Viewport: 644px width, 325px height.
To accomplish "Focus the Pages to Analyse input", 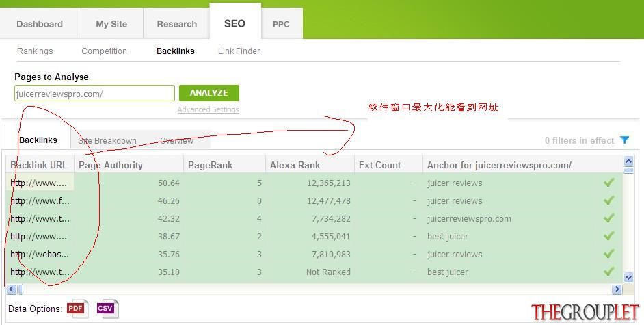I will tap(94, 93).
